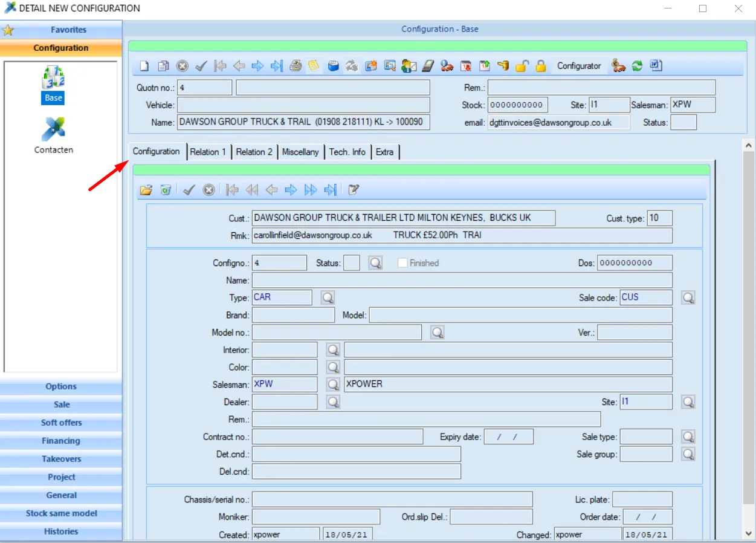Open lookup next to Model no. field

point(438,333)
